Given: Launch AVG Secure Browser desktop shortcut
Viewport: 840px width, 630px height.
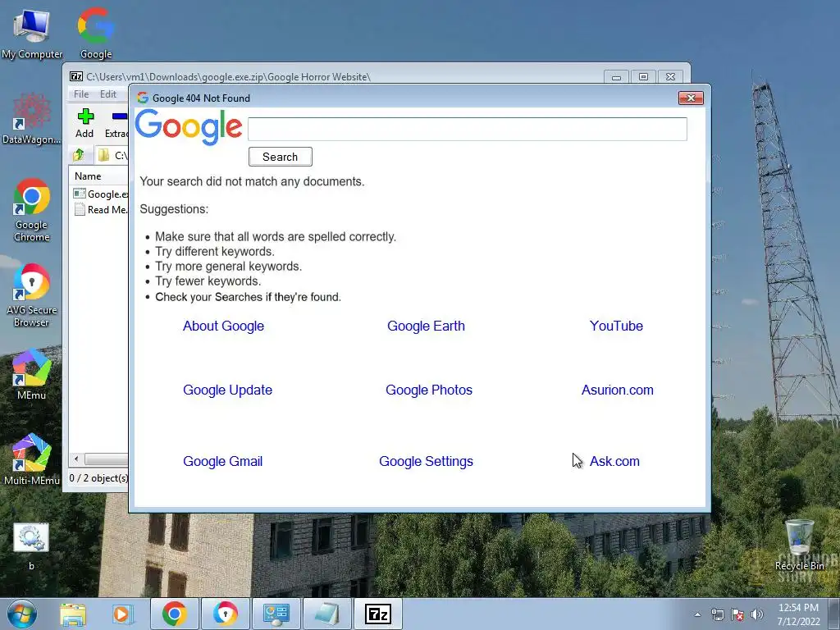Looking at the screenshot, I should pyautogui.click(x=32, y=294).
